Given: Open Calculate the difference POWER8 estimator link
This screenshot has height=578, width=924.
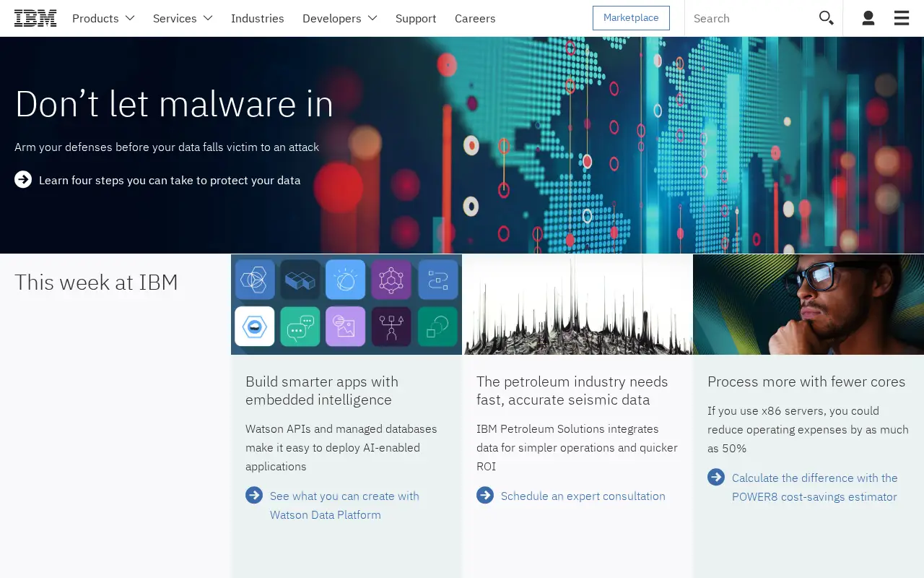Looking at the screenshot, I should point(815,487).
